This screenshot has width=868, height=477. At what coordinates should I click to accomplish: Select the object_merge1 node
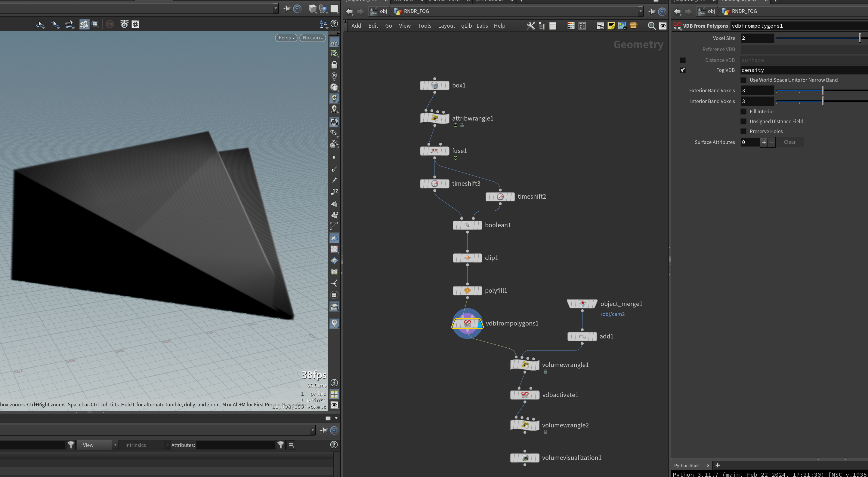(x=582, y=304)
